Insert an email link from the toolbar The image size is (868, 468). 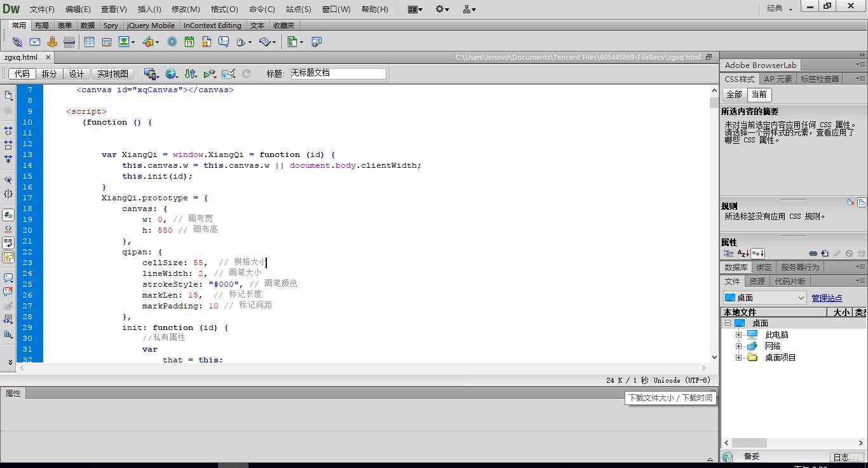tap(35, 41)
